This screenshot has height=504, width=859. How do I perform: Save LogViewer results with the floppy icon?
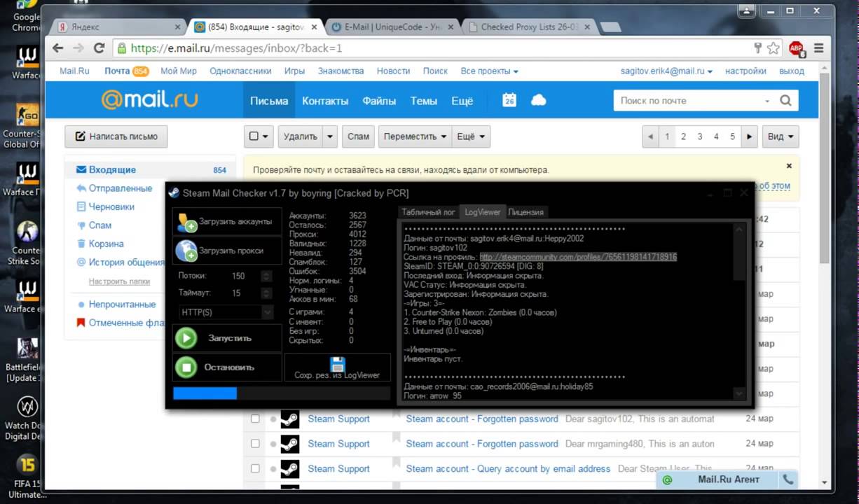[x=337, y=367]
